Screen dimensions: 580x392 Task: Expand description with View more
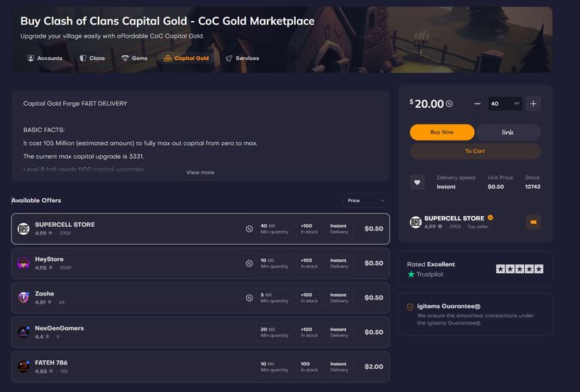coord(200,172)
